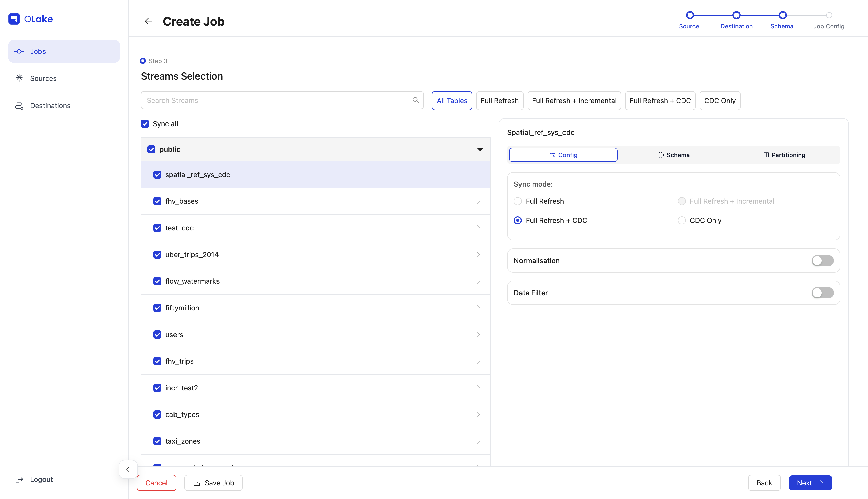This screenshot has width=868, height=499.
Task: Open fiftymillion row chevron
Action: pyautogui.click(x=478, y=308)
